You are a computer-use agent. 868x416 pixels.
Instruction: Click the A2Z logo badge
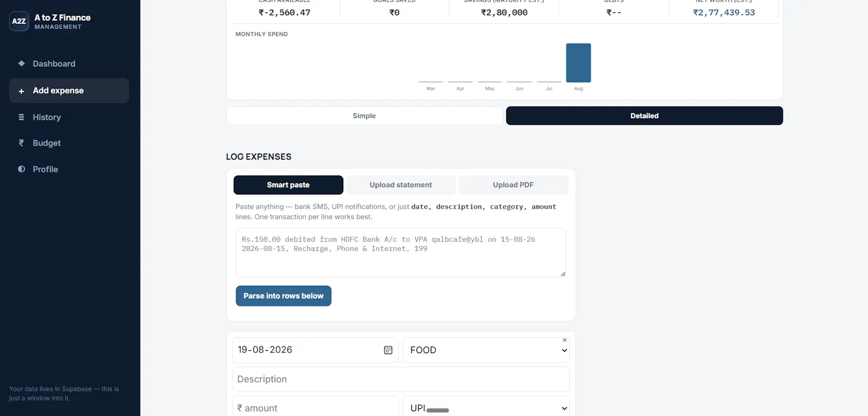pos(19,21)
